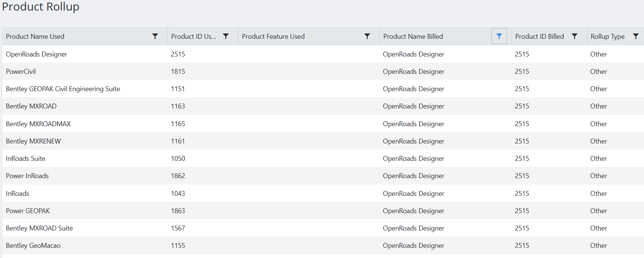Select the Power InRoads cell
This screenshot has height=258, width=644.
tap(27, 176)
